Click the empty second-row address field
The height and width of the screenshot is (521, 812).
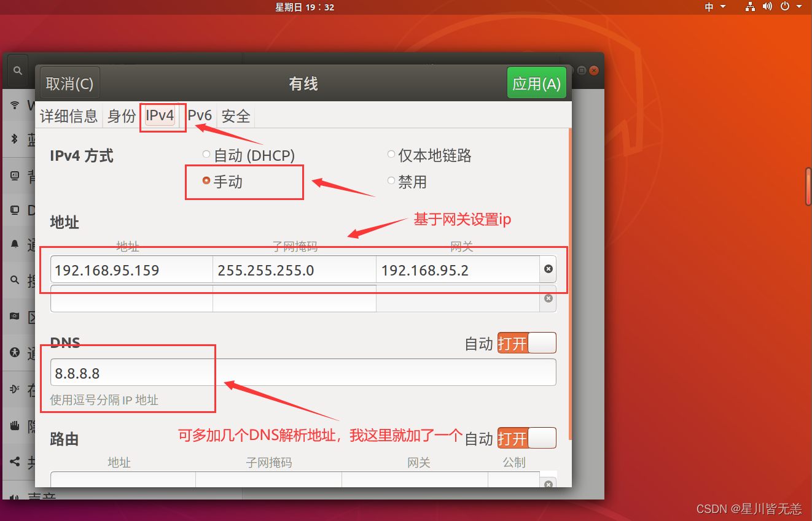(x=131, y=298)
